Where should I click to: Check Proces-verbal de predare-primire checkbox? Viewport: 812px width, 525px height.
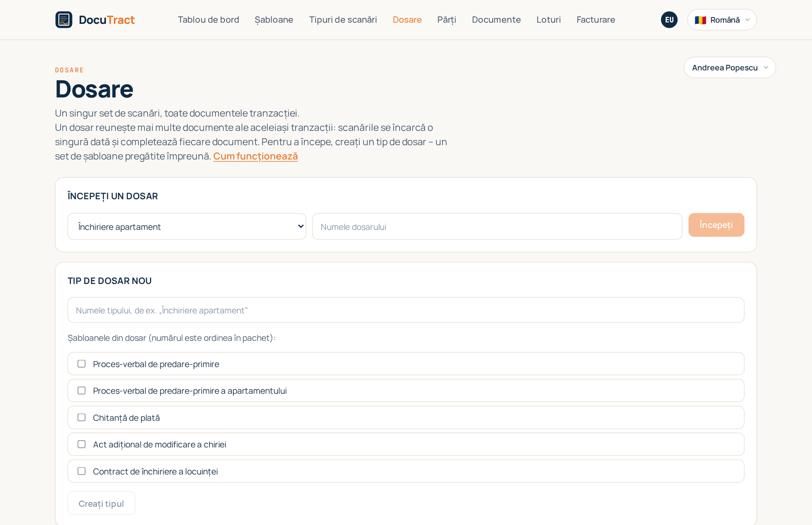(82, 364)
